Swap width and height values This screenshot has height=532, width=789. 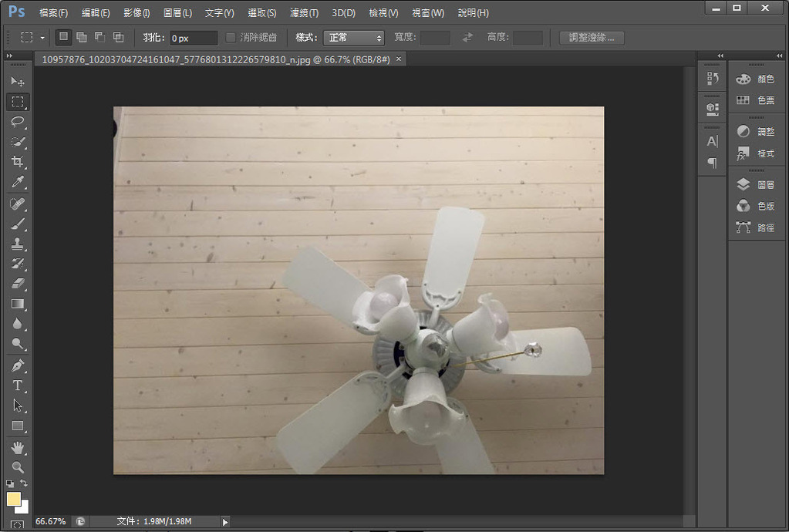tap(467, 37)
